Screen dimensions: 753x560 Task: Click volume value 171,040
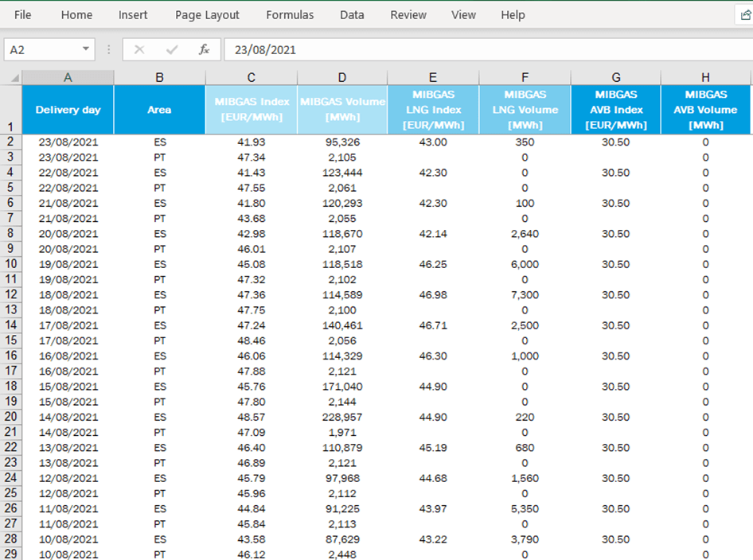342,387
